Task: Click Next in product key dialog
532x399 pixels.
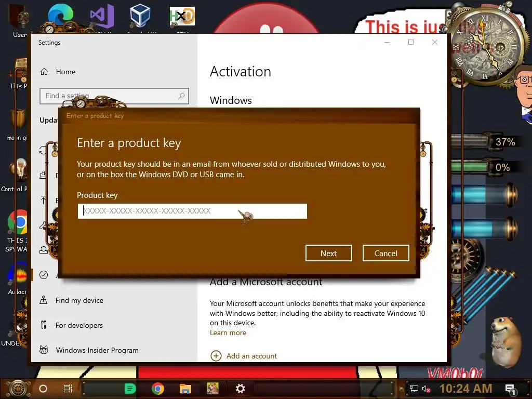Action: [328, 253]
